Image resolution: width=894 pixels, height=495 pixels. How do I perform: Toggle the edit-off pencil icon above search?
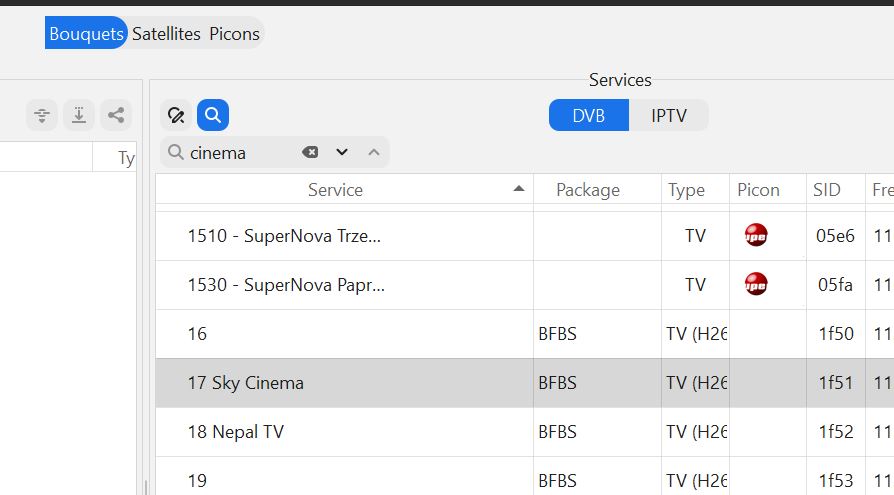click(x=176, y=115)
